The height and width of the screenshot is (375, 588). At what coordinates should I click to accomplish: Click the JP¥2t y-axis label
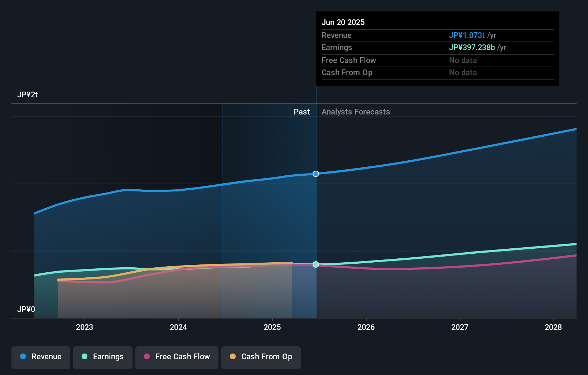tap(28, 95)
